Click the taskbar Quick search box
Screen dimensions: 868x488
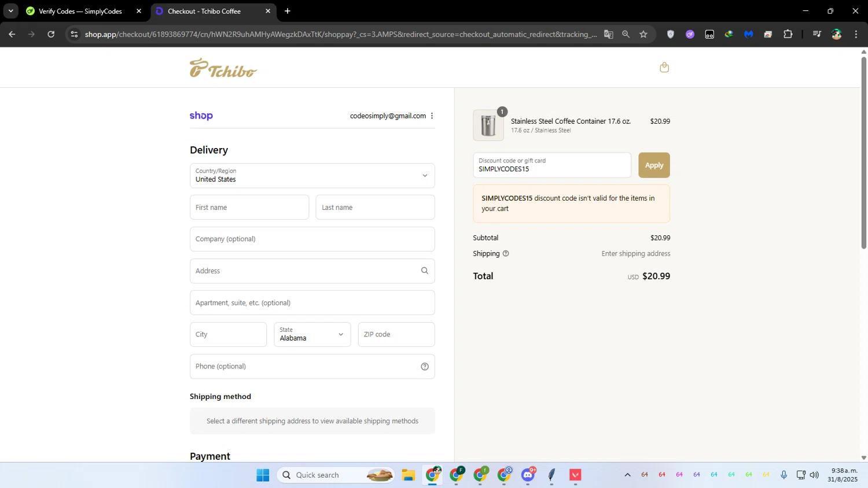click(336, 475)
